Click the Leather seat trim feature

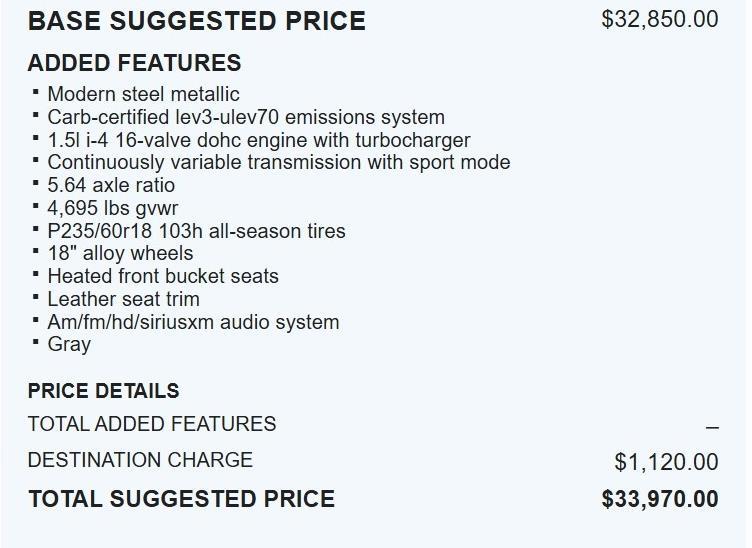pyautogui.click(x=123, y=299)
